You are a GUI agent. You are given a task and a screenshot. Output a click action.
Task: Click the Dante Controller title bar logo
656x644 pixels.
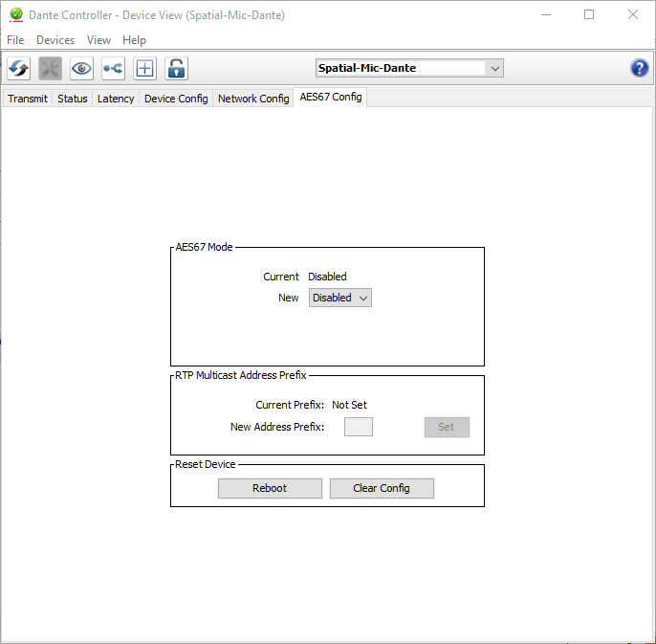click(x=16, y=14)
